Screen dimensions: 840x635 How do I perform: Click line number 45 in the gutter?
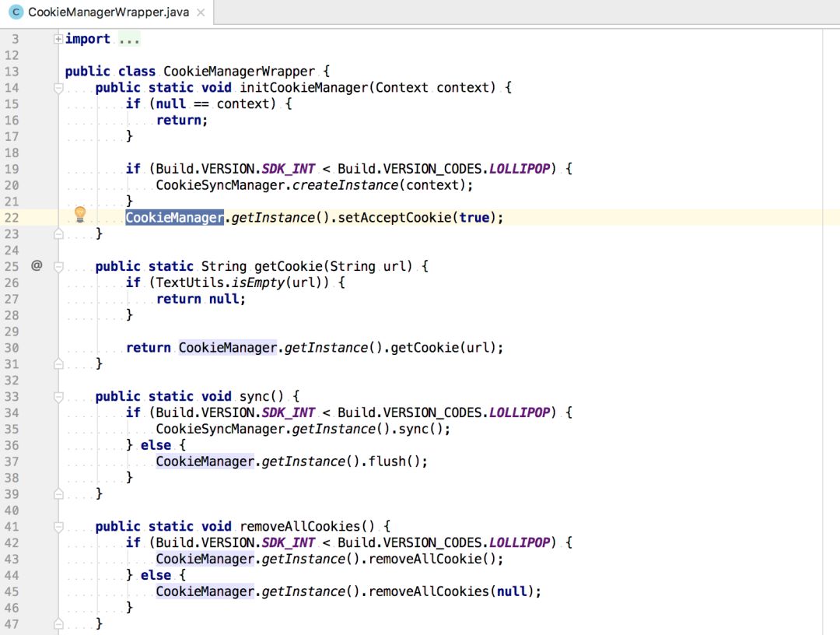12,591
